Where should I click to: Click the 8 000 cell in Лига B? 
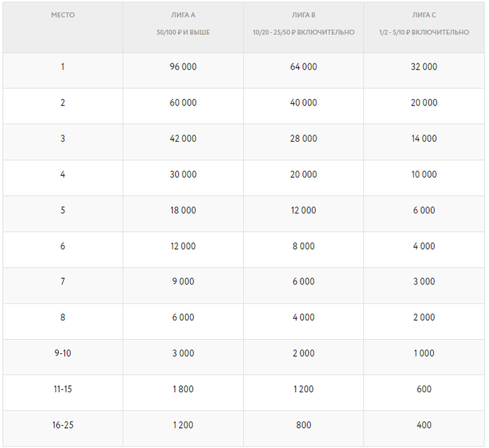[x=303, y=246]
